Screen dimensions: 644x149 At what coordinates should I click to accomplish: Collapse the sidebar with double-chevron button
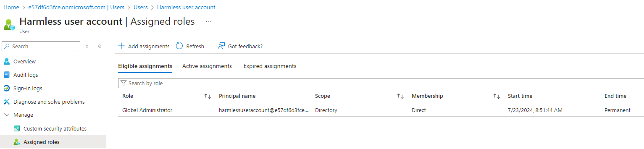pos(100,46)
